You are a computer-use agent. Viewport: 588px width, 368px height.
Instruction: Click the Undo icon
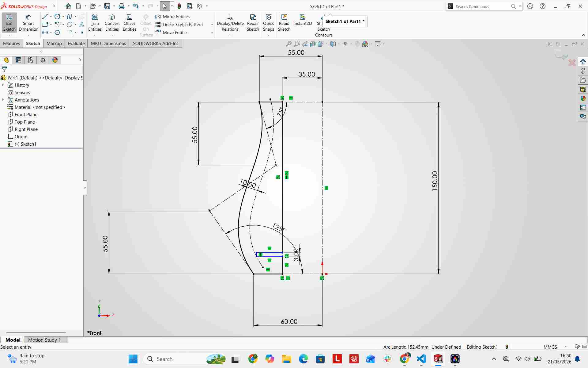tap(136, 6)
